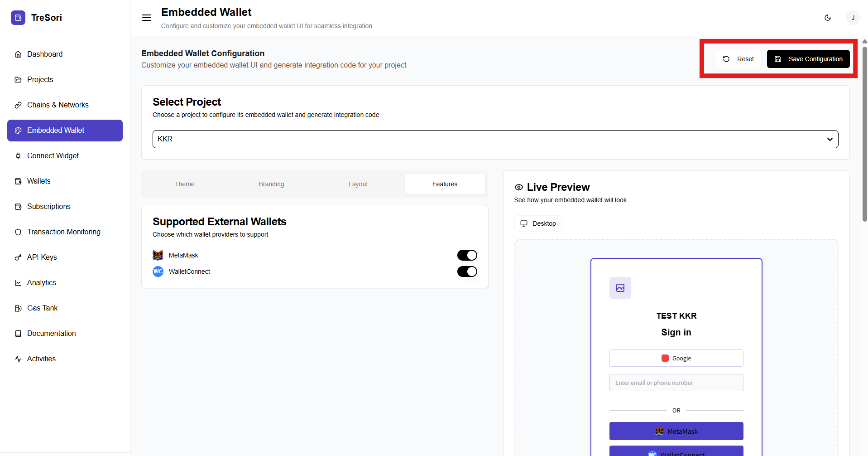Click the Save Configuration button
Viewport: 868px width, 456px height.
coord(808,59)
